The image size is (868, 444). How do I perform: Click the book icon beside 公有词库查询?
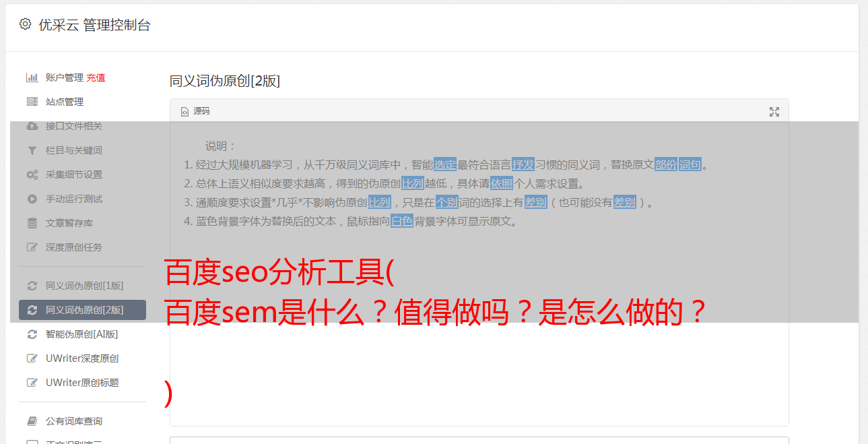coord(32,421)
